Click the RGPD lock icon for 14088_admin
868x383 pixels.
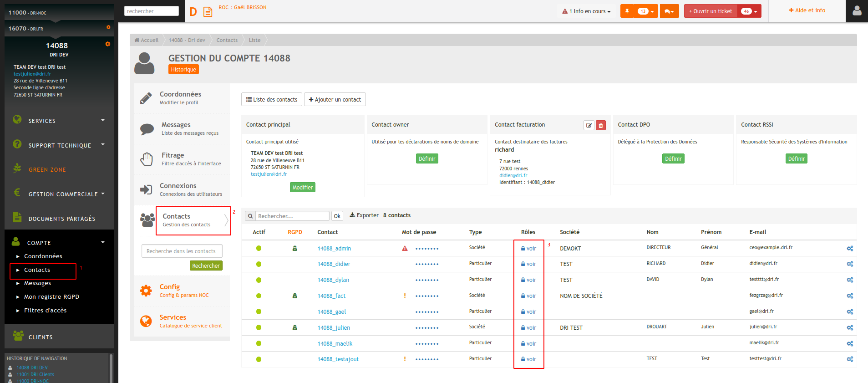click(x=294, y=248)
